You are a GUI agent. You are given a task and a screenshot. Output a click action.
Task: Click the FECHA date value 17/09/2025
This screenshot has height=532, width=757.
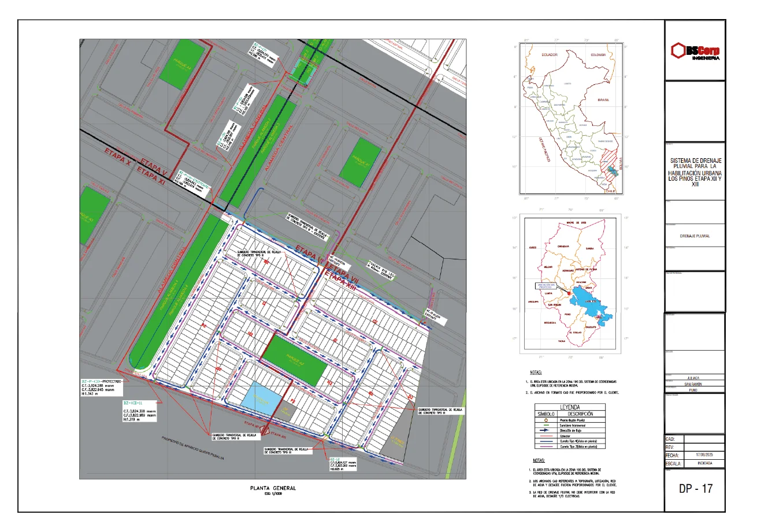[x=704, y=456]
